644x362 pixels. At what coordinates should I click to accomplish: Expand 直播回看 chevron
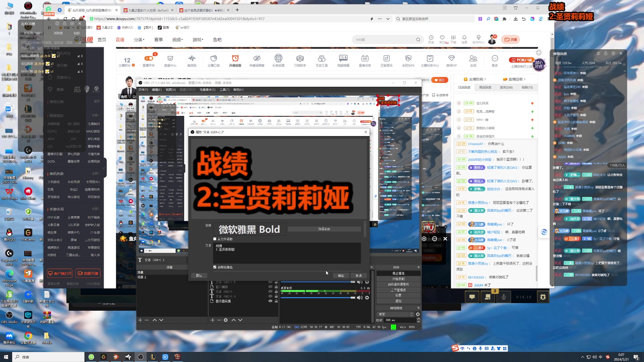click(525, 79)
